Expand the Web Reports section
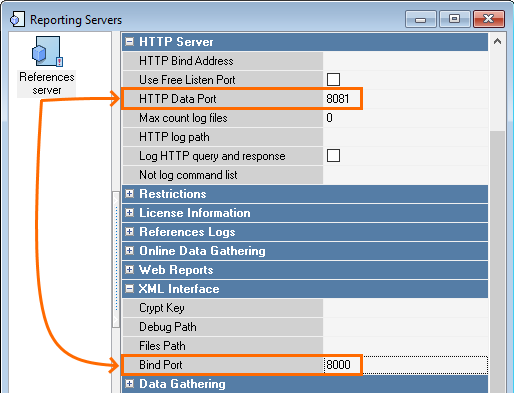514x393 pixels. pos(129,270)
